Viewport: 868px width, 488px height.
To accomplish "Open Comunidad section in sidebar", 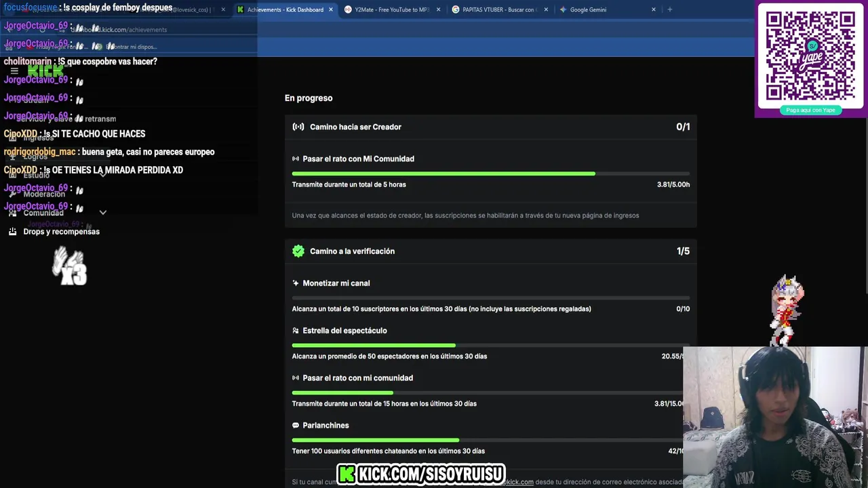I will 43,213.
